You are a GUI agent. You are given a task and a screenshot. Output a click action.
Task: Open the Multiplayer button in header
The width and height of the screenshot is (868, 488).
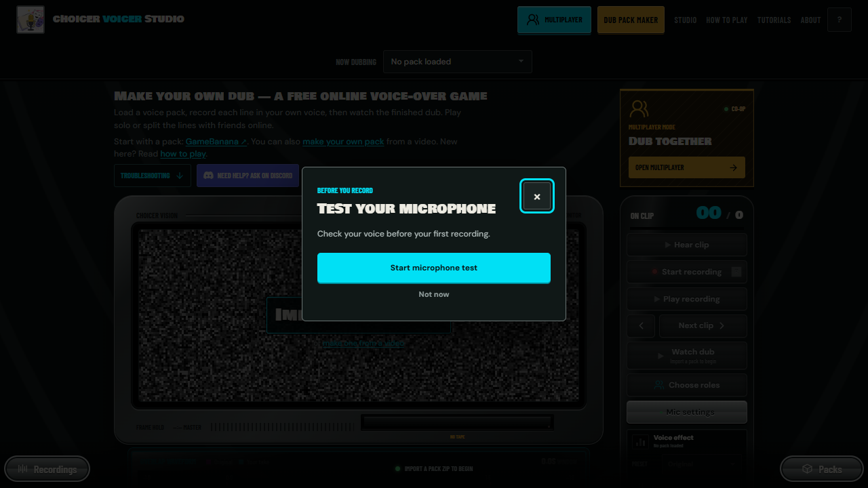point(554,20)
